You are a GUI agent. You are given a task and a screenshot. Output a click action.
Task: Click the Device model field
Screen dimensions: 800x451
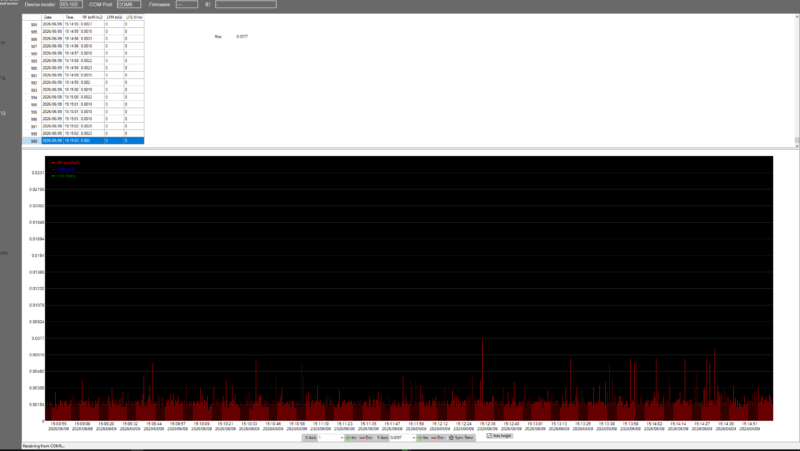(71, 4)
